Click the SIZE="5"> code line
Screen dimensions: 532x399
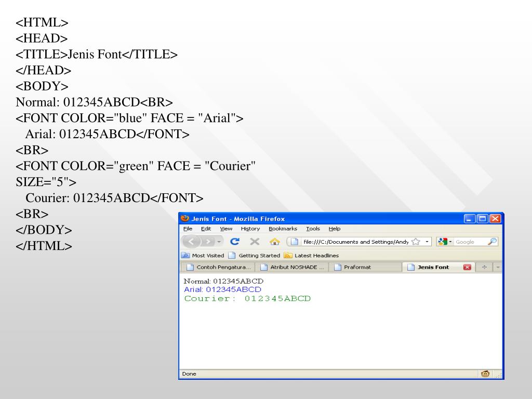(46, 182)
